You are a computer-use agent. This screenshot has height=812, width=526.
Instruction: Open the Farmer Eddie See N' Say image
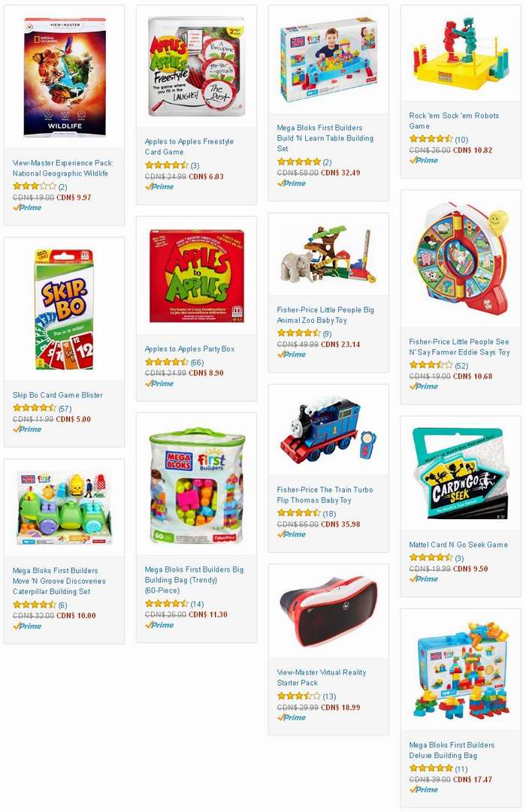pyautogui.click(x=461, y=259)
